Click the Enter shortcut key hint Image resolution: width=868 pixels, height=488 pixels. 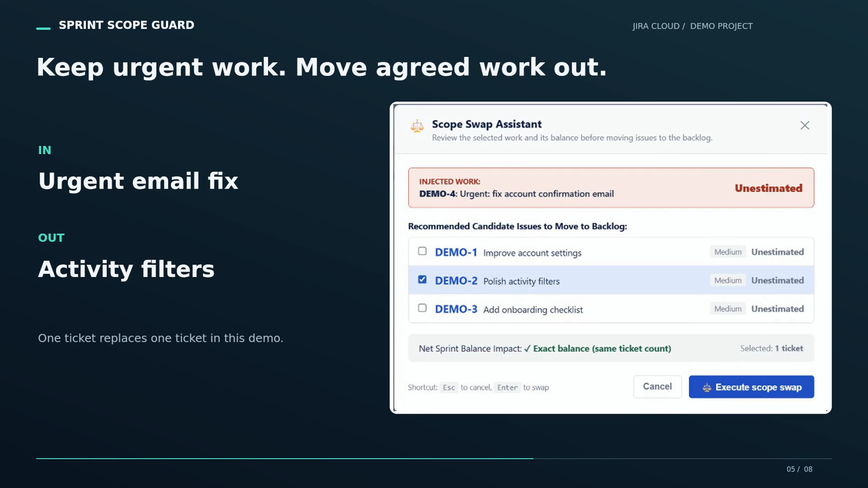507,387
